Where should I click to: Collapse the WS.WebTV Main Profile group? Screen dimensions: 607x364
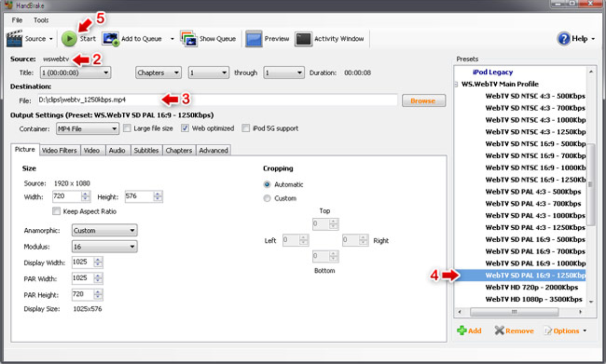pyautogui.click(x=456, y=84)
